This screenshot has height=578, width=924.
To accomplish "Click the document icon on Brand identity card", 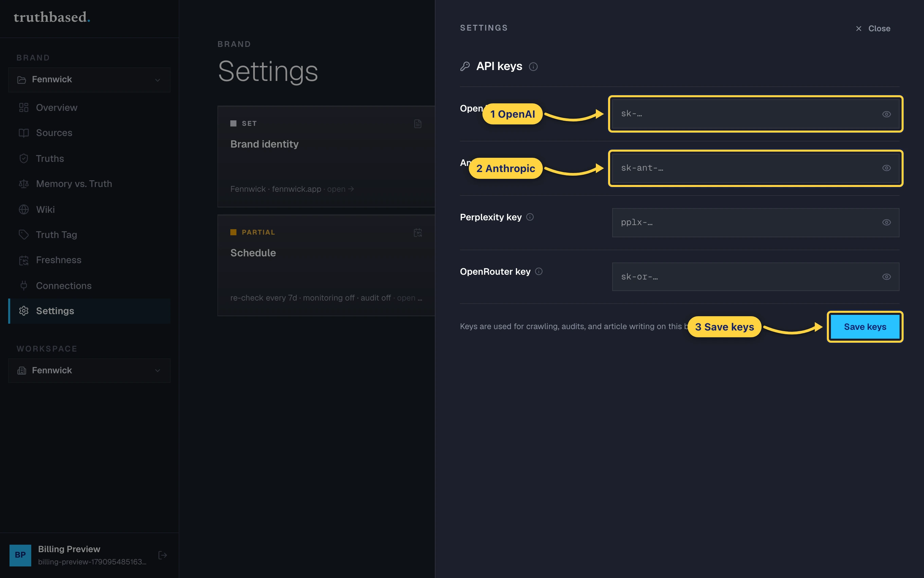I will click(418, 124).
